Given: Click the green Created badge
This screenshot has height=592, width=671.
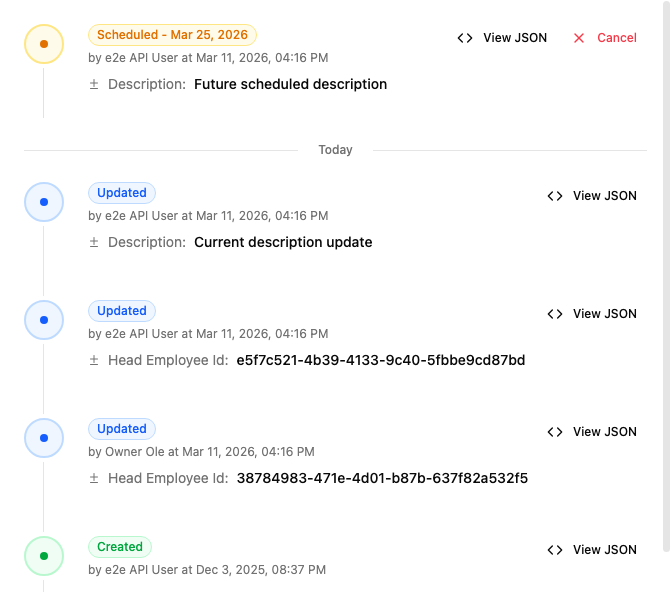Looking at the screenshot, I should point(120,547).
